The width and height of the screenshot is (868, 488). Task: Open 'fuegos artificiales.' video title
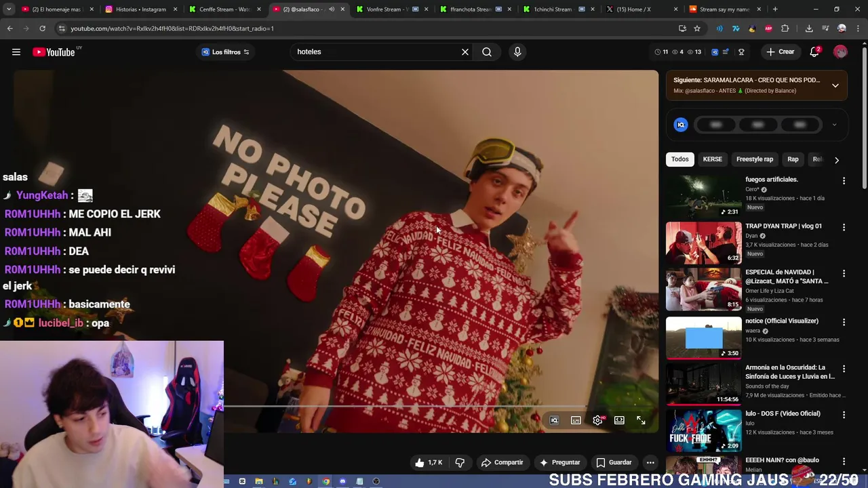pyautogui.click(x=771, y=180)
